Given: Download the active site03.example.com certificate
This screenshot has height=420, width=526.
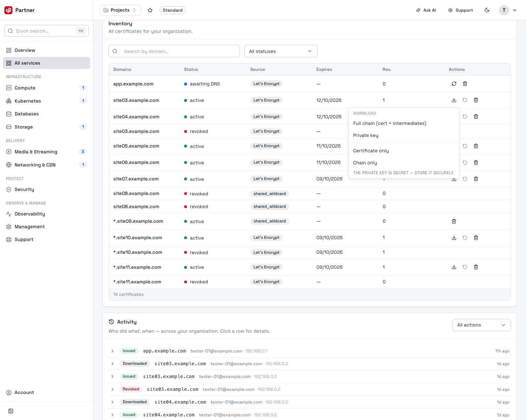Looking at the screenshot, I should pos(454,100).
